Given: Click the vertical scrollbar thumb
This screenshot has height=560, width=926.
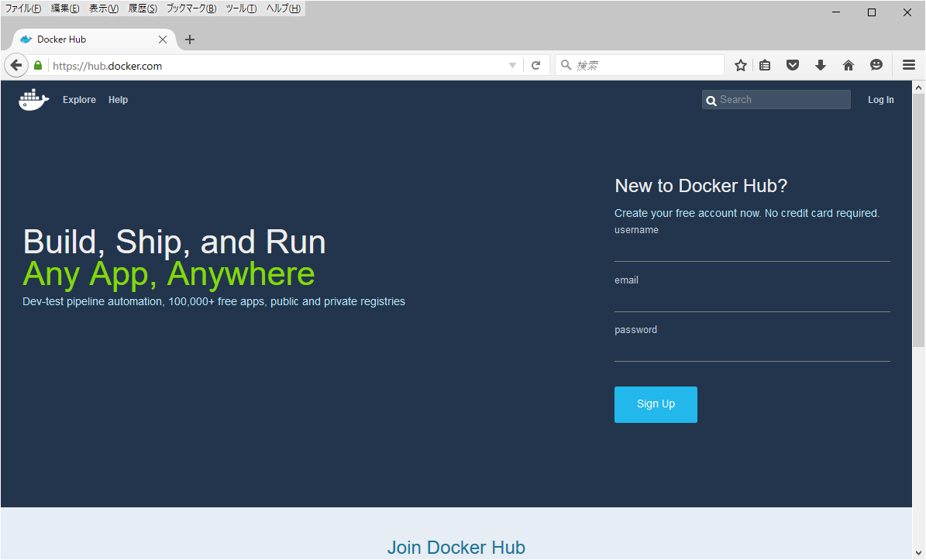Looking at the screenshot, I should tap(918, 220).
